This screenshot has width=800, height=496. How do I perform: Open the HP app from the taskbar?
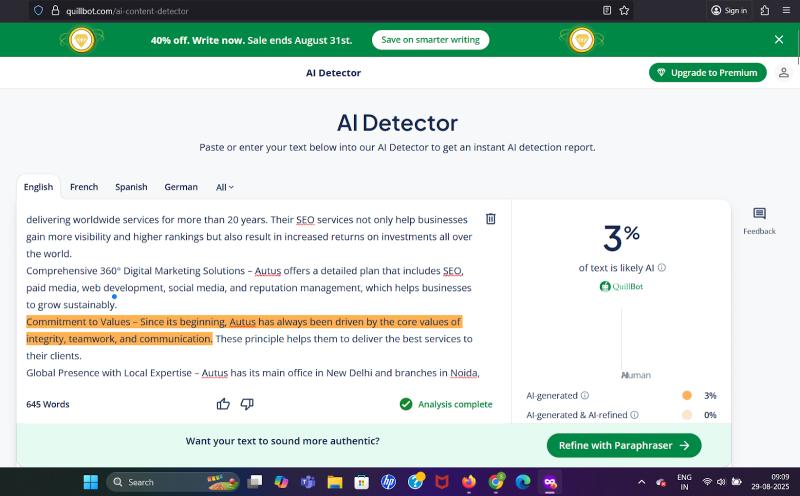(x=388, y=482)
